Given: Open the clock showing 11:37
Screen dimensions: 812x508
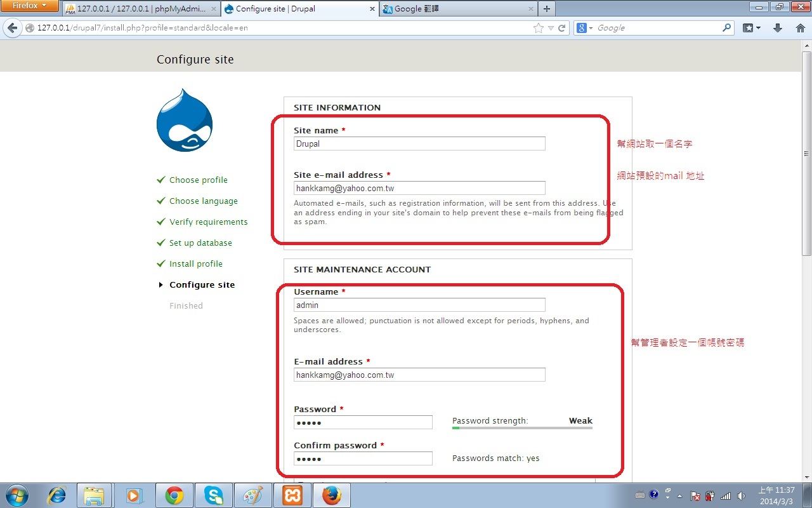Looking at the screenshot, I should coord(776,495).
